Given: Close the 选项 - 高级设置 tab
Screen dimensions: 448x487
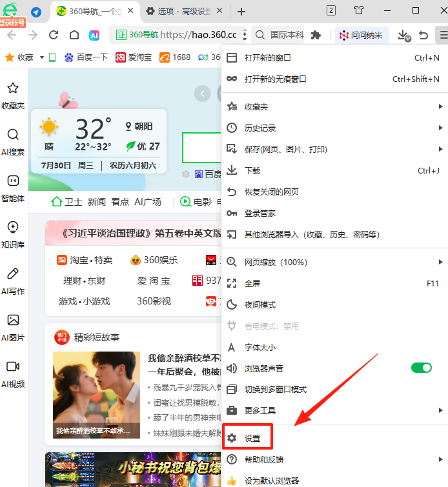Looking at the screenshot, I should click(x=219, y=10).
